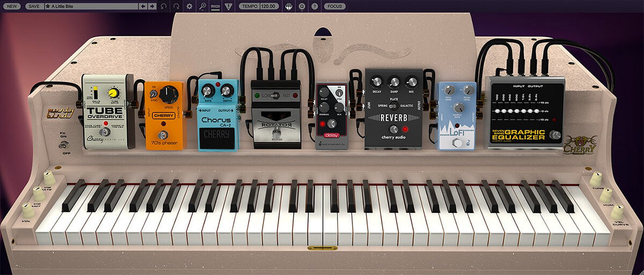Viewport: 644px width, 275px height.
Task: Click the question mark help icon
Action: click(314, 6)
